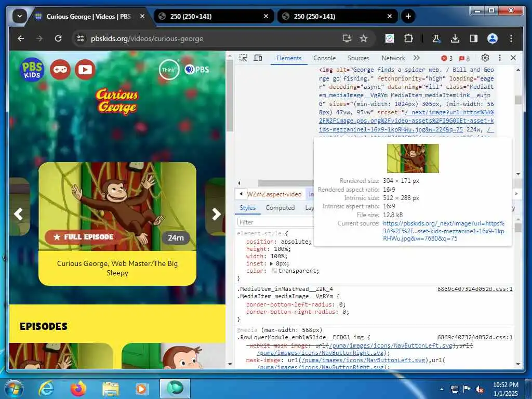Play Web Master/The Big Sleepy thumbnail
This screenshot has width=532, height=399.
pyautogui.click(x=117, y=206)
